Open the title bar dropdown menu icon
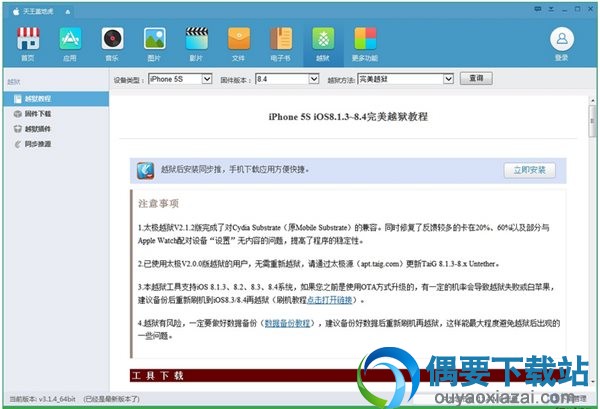This screenshot has width=600, height=409. click(551, 9)
